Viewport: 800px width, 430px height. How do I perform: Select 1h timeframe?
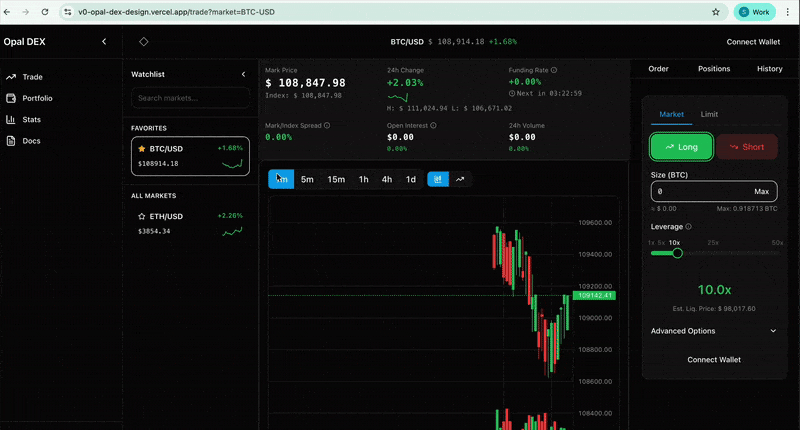point(363,179)
